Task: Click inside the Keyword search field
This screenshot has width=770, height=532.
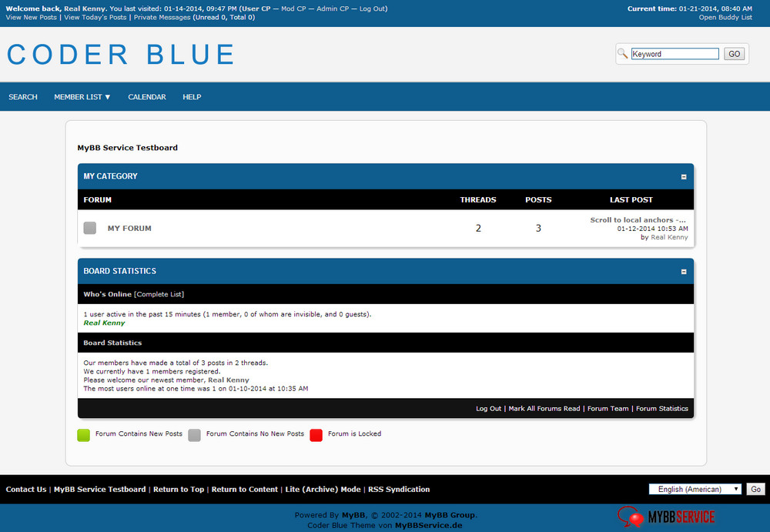Action: tap(675, 54)
